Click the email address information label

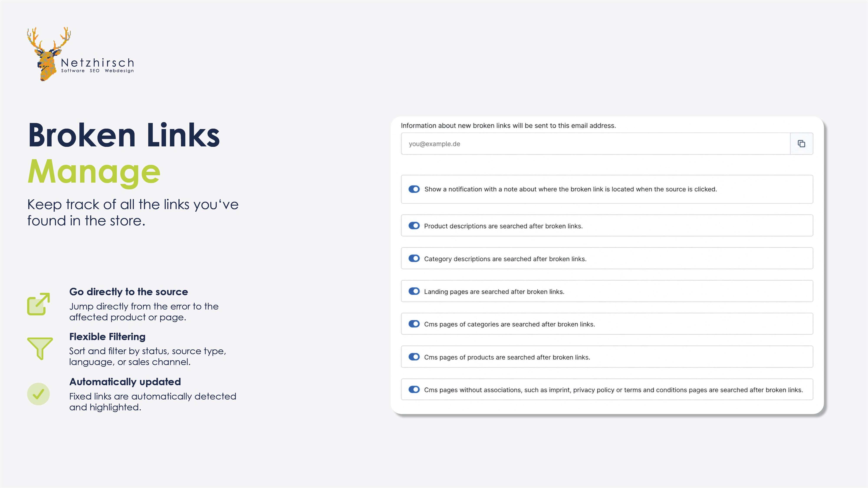tap(508, 126)
